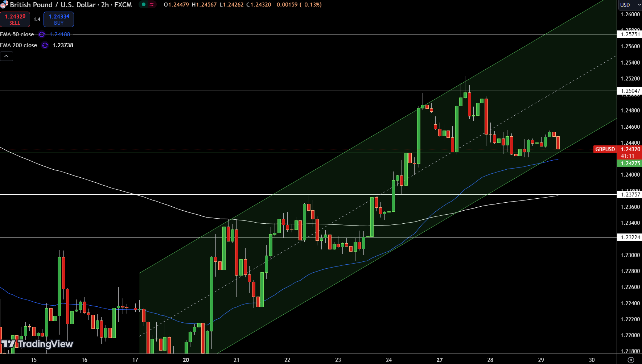Click the red 1.24320 current price label
Viewport: 642px width, 364px height.
pos(630,149)
